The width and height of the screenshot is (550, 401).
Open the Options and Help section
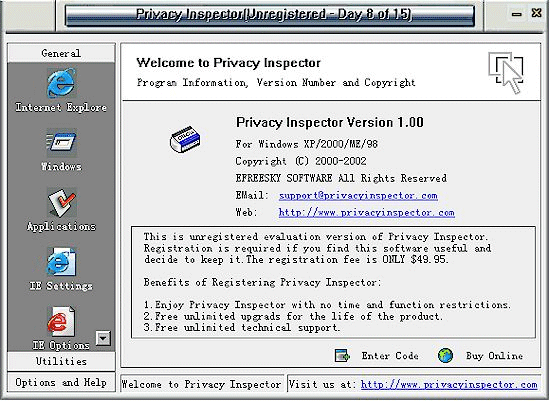61,382
